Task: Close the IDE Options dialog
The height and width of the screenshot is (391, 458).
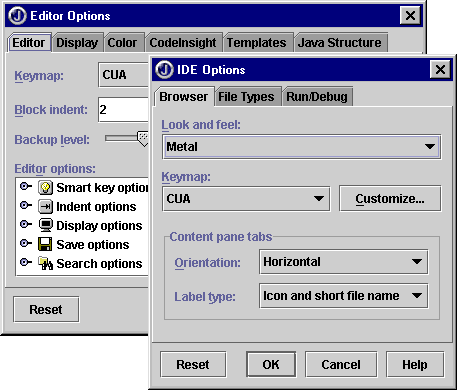Action: [440, 70]
